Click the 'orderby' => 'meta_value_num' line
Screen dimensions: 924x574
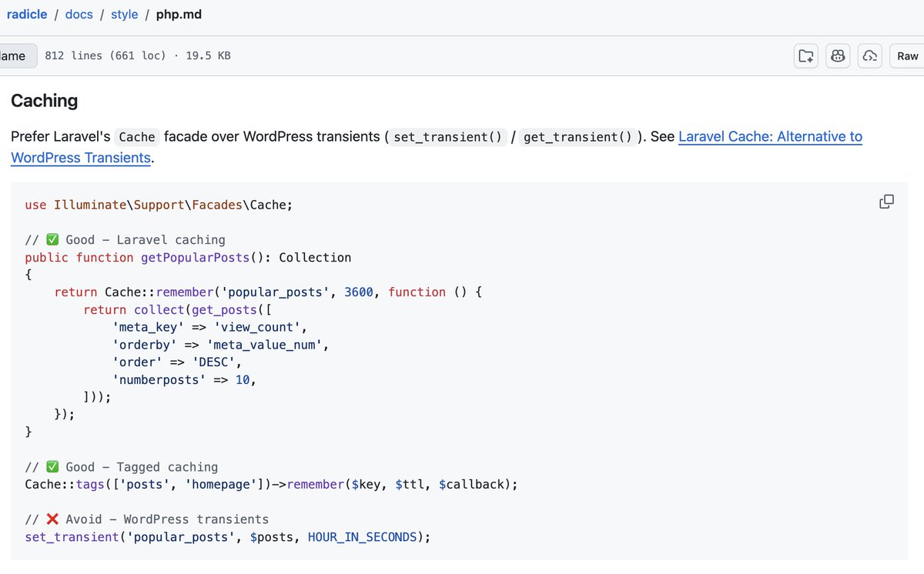point(221,345)
